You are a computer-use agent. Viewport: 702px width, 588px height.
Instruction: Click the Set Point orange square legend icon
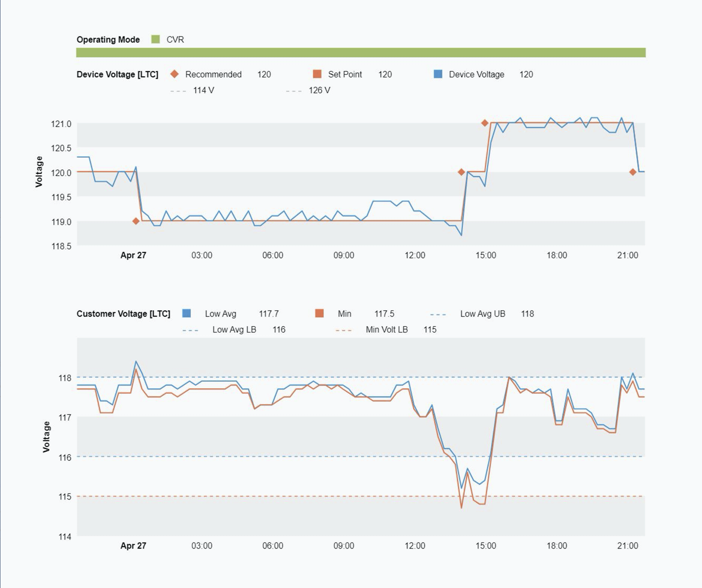[317, 74]
